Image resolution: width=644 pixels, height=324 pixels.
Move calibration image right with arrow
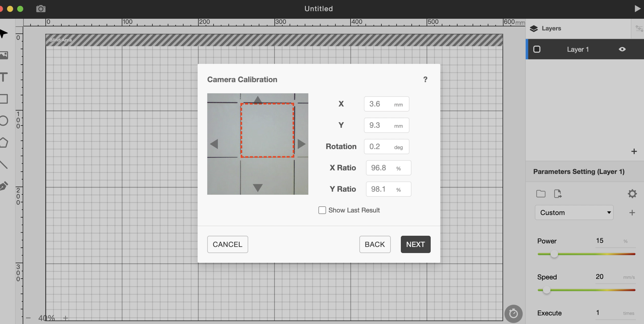pyautogui.click(x=301, y=144)
